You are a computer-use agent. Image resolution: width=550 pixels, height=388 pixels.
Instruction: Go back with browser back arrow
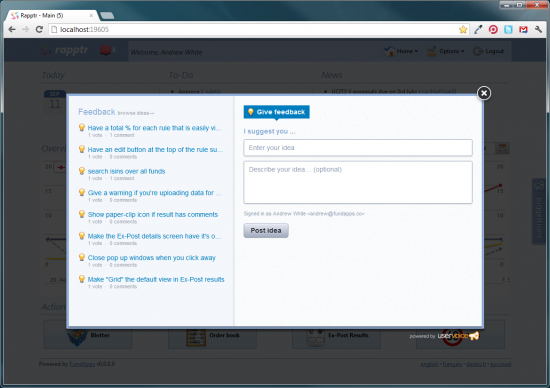(12, 29)
